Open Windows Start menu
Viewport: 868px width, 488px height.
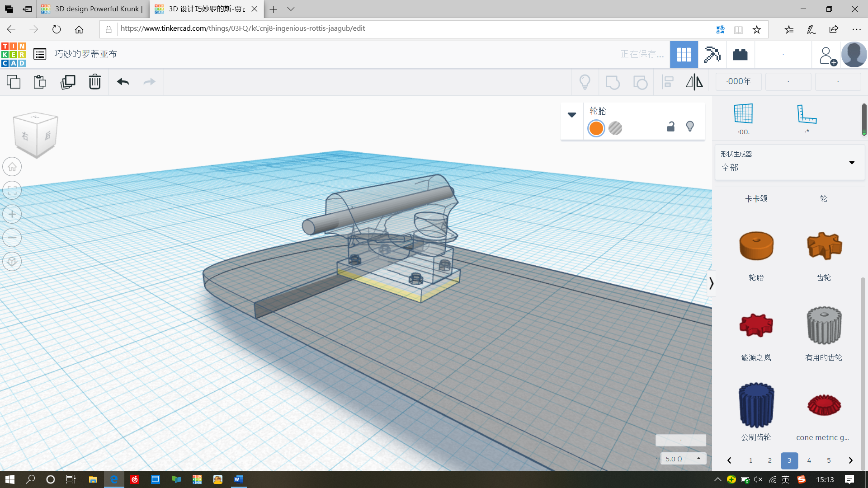(x=10, y=479)
